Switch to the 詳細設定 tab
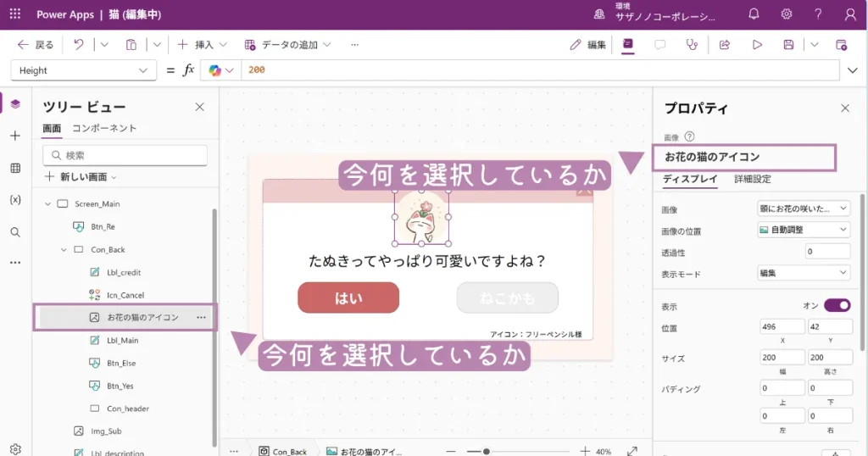The image size is (868, 456). tap(752, 179)
